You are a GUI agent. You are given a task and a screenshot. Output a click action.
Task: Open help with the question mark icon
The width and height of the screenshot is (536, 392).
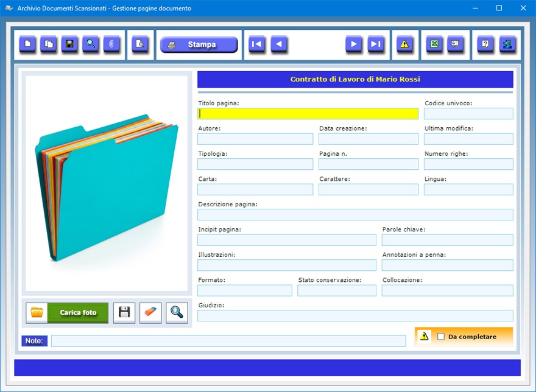[485, 44]
